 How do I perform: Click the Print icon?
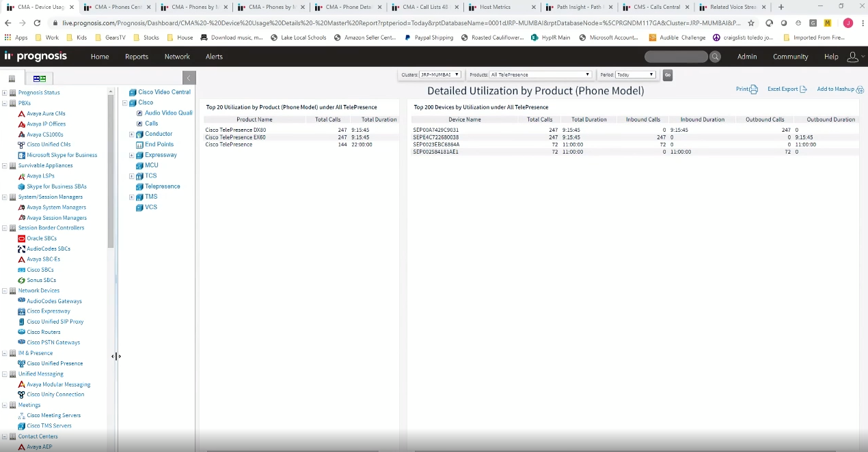click(753, 89)
